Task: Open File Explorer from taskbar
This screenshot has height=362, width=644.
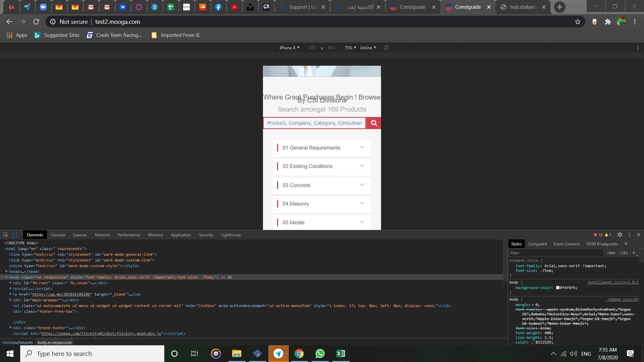Action: pos(237,354)
